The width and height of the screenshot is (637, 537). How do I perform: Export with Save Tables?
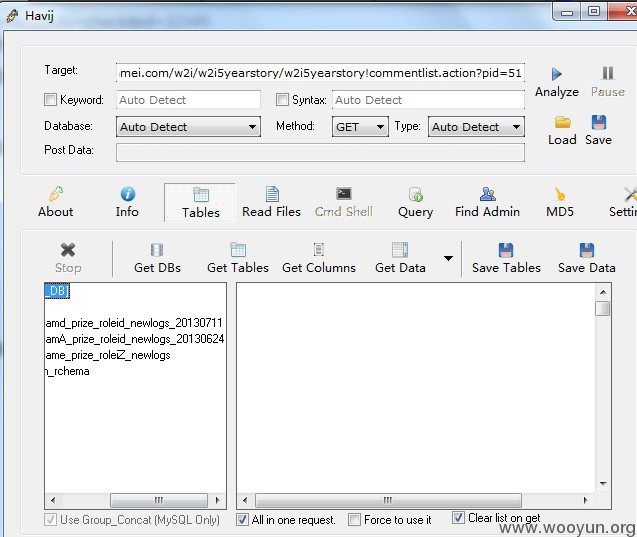[506, 258]
